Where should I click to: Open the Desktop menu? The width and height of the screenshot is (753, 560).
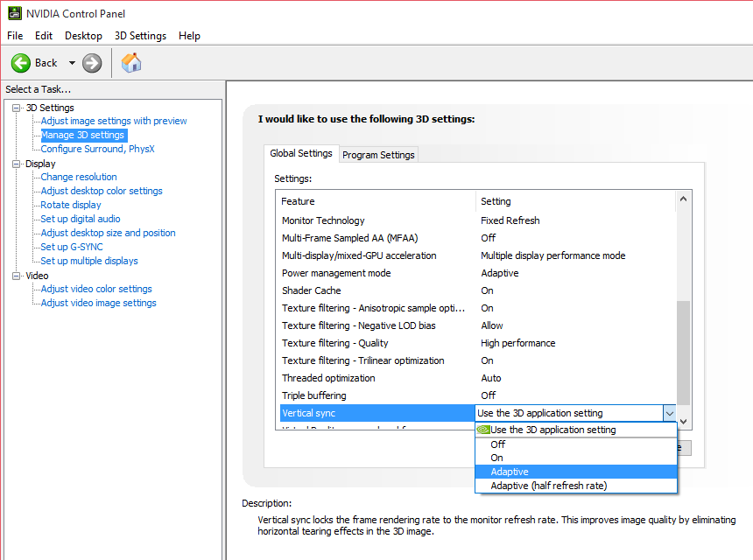(83, 36)
